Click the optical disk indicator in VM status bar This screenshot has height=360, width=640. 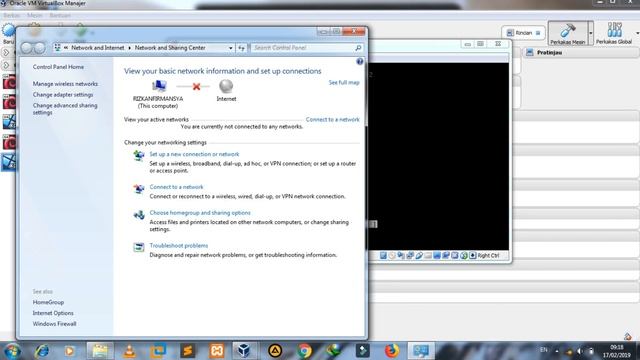392,256
